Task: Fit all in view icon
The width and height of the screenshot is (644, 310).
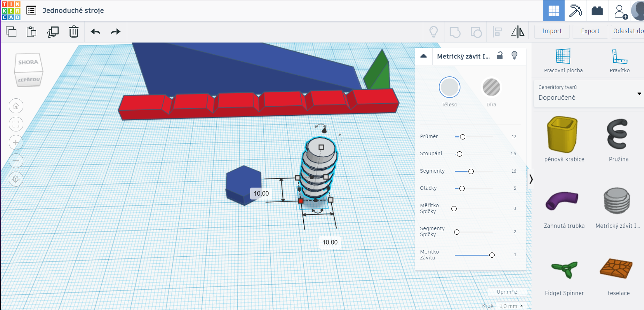Action: (16, 124)
